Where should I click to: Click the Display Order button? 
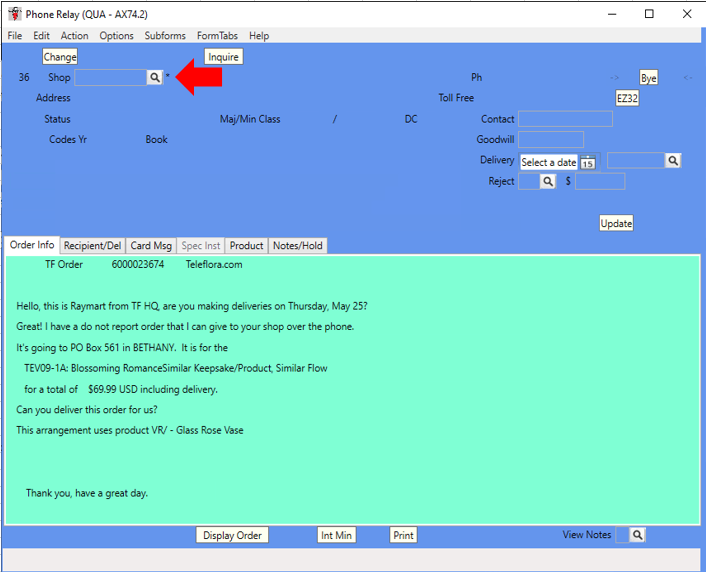tap(232, 535)
